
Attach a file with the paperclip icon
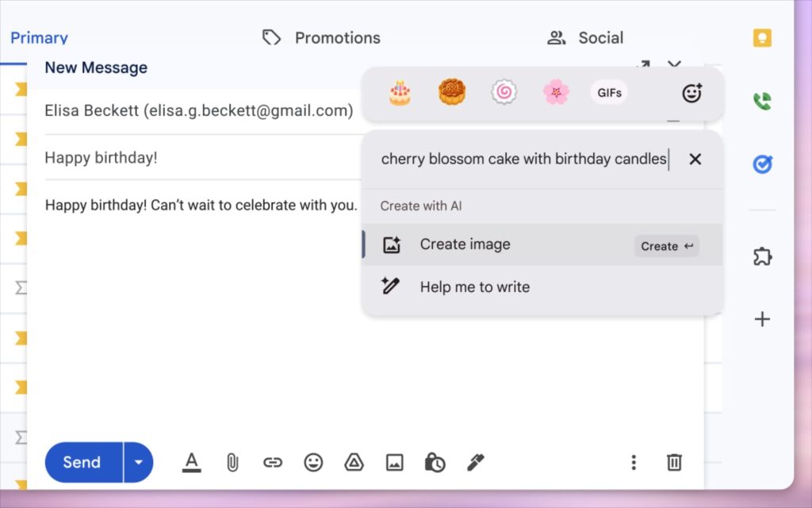pos(232,462)
